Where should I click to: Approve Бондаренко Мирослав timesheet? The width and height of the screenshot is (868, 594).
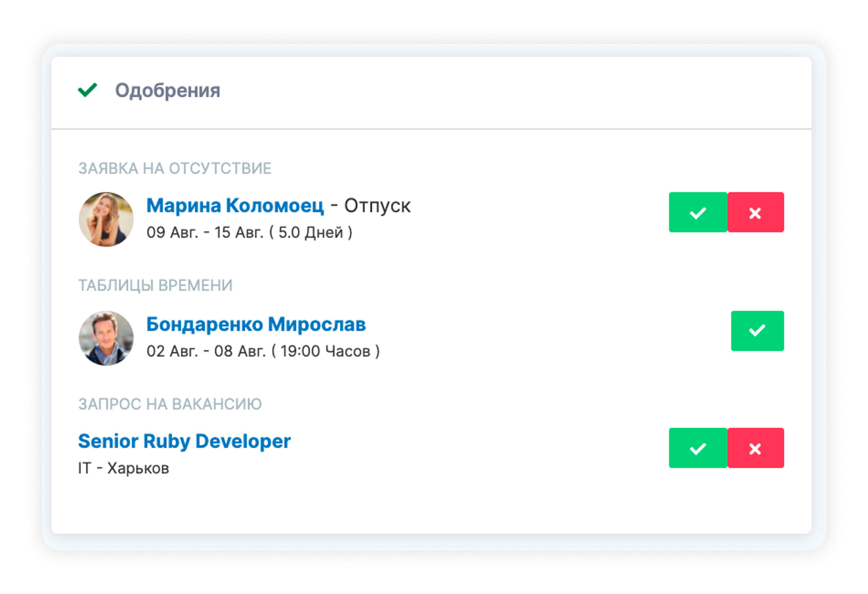757,331
